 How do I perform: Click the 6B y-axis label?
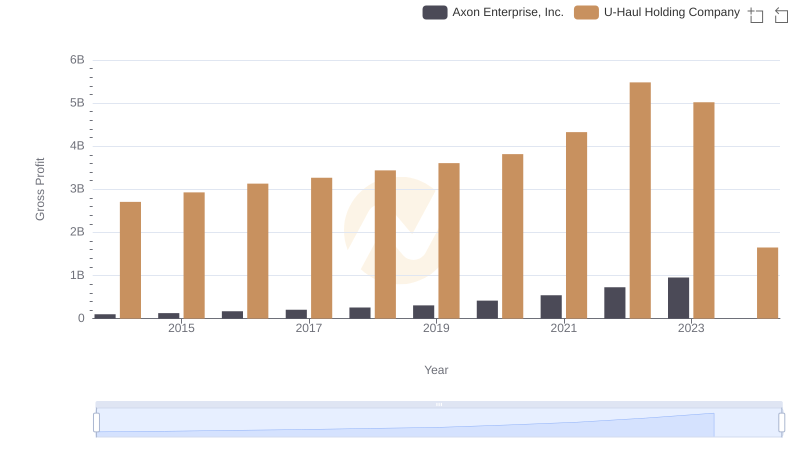[77, 60]
